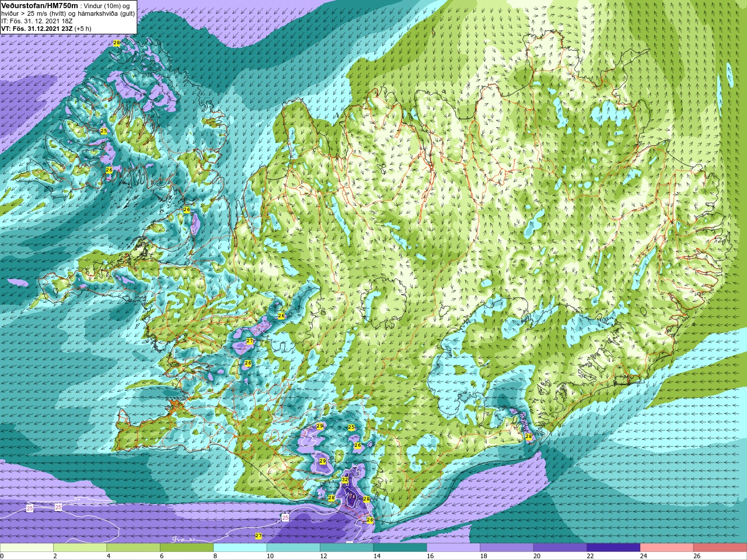The width and height of the screenshot is (747, 560).
Task: Click the legend scale label 22
Action: [x=591, y=556]
